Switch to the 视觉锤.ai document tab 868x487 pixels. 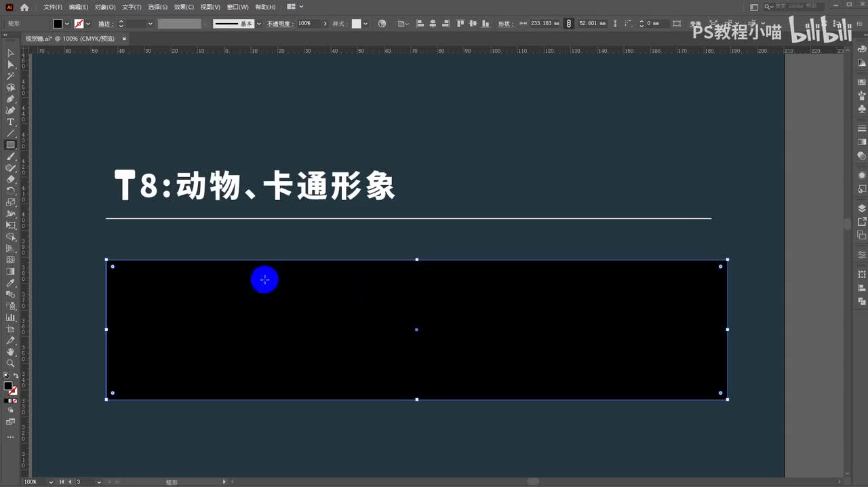[x=70, y=39]
